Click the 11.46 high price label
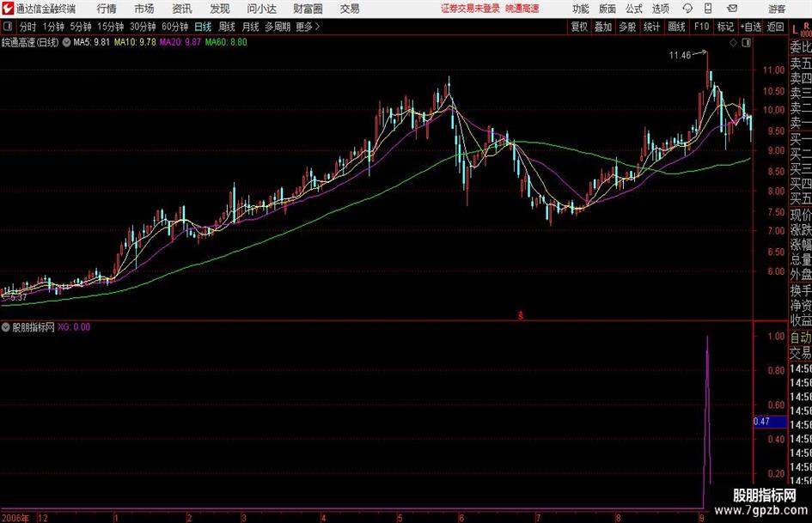 [x=680, y=56]
